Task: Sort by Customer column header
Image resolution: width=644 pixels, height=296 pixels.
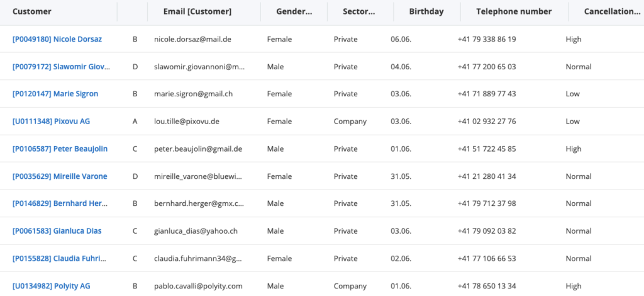Action: pos(32,11)
